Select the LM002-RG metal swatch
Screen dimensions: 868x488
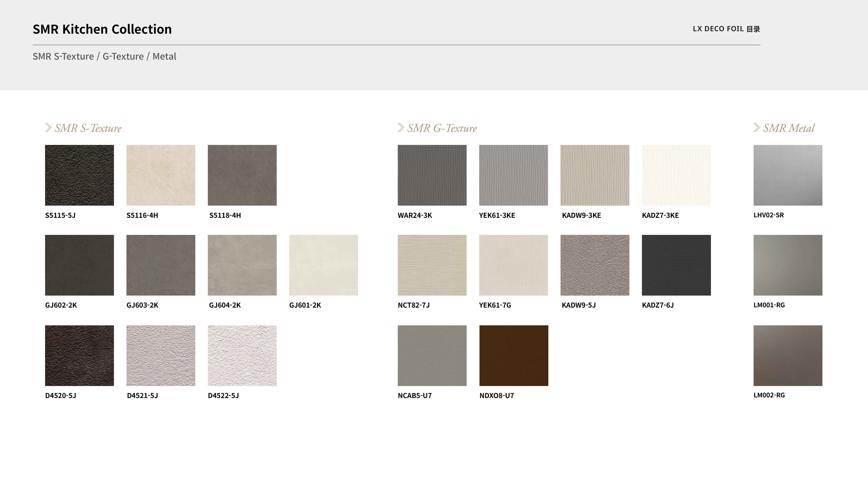788,355
